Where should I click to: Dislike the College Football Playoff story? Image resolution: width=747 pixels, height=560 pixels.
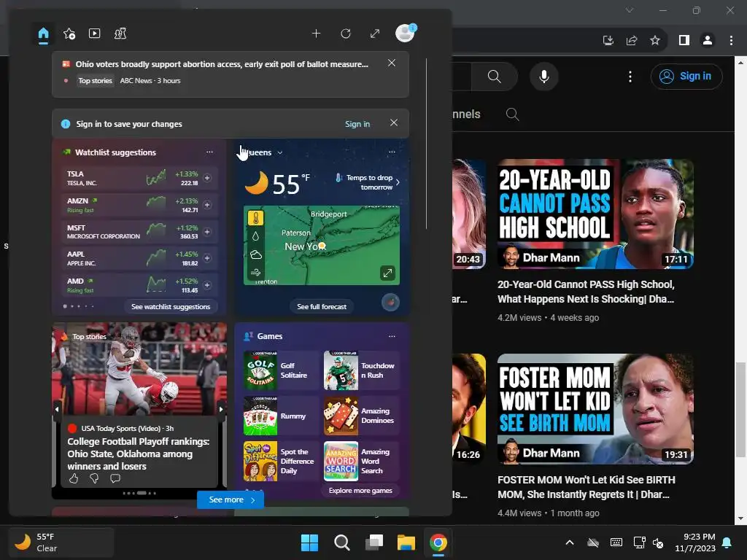94,478
